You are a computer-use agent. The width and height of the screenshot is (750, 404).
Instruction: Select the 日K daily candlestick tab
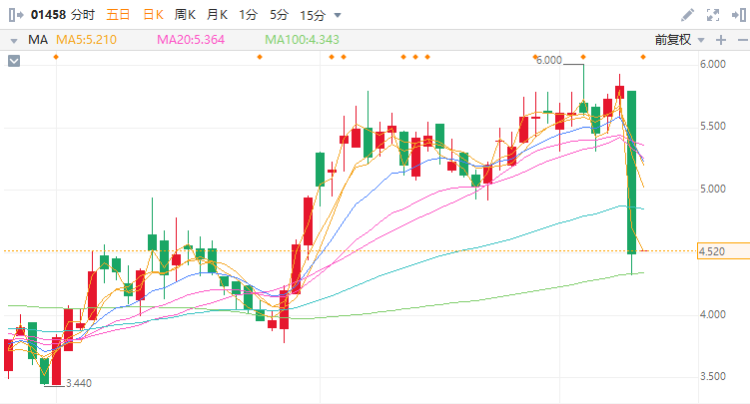(154, 15)
